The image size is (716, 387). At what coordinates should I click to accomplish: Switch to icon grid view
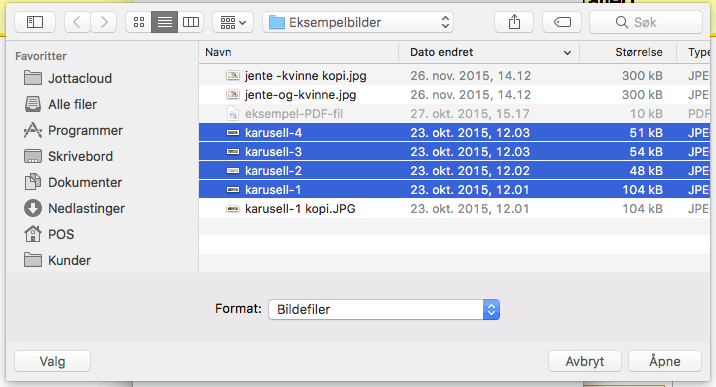[x=139, y=22]
